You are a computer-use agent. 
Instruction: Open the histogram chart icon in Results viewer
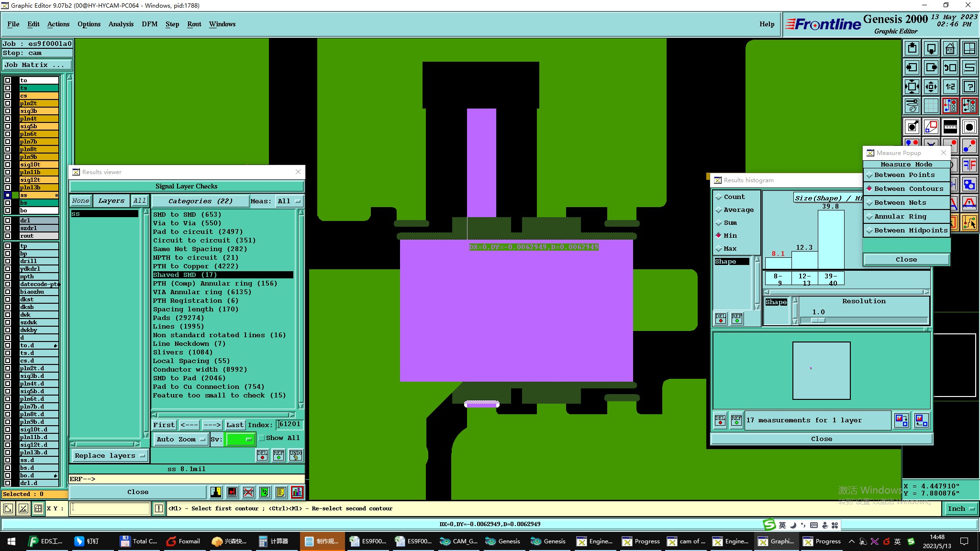[297, 492]
